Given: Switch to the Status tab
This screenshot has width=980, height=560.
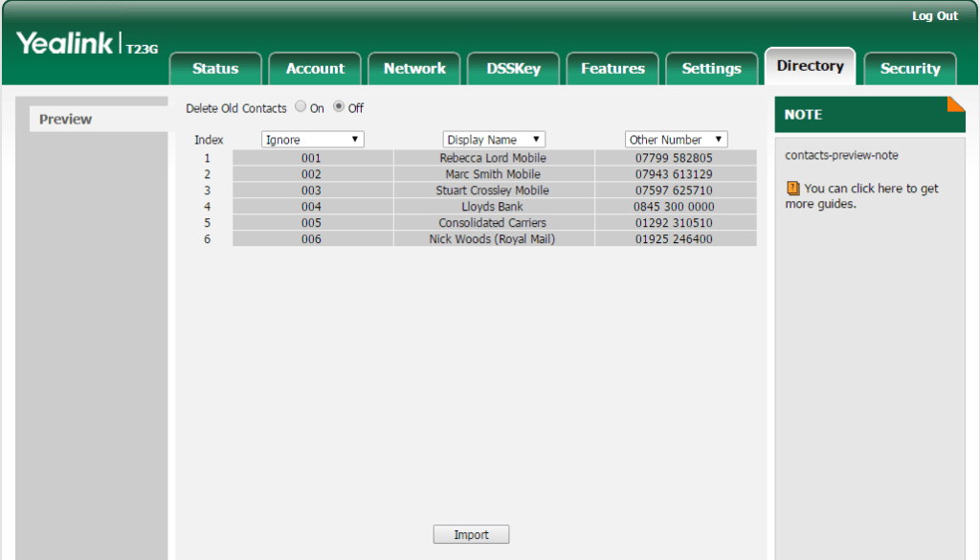Looking at the screenshot, I should click(x=215, y=69).
